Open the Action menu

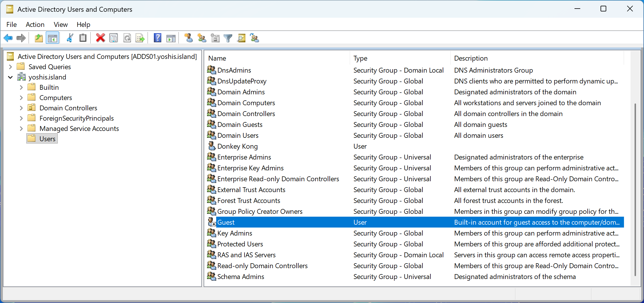click(x=35, y=25)
